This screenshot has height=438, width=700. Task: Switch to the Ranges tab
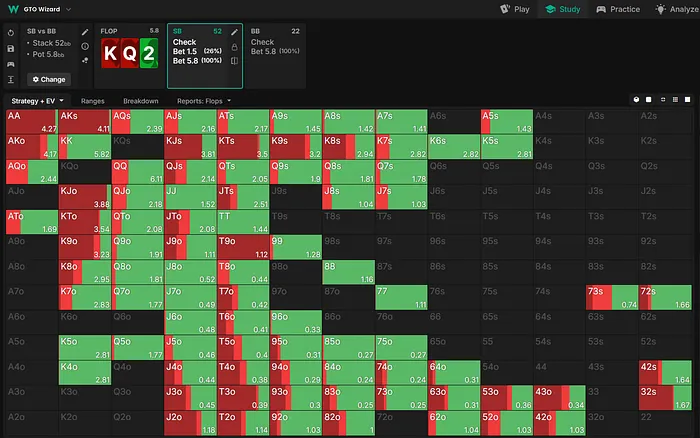(x=93, y=101)
